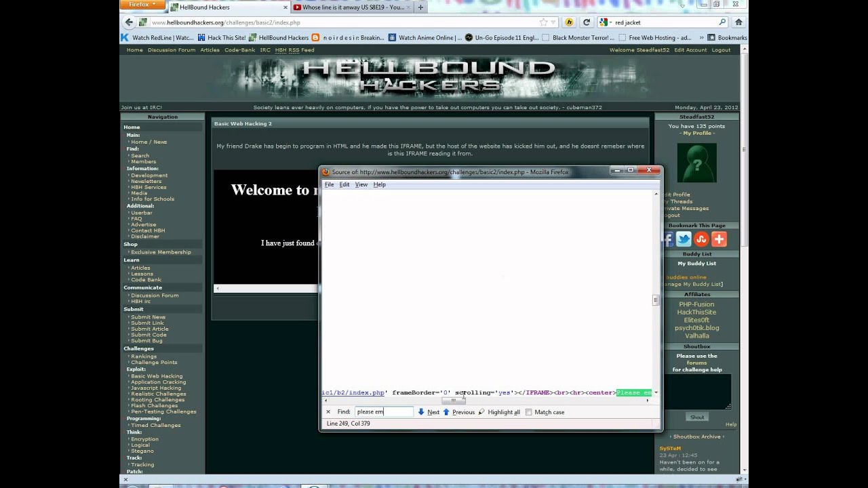The width and height of the screenshot is (868, 488).
Task: Open a new tab with plus button
Action: pos(420,7)
